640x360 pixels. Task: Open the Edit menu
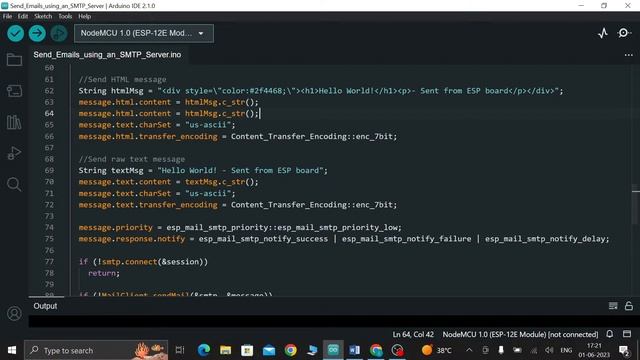23,16
